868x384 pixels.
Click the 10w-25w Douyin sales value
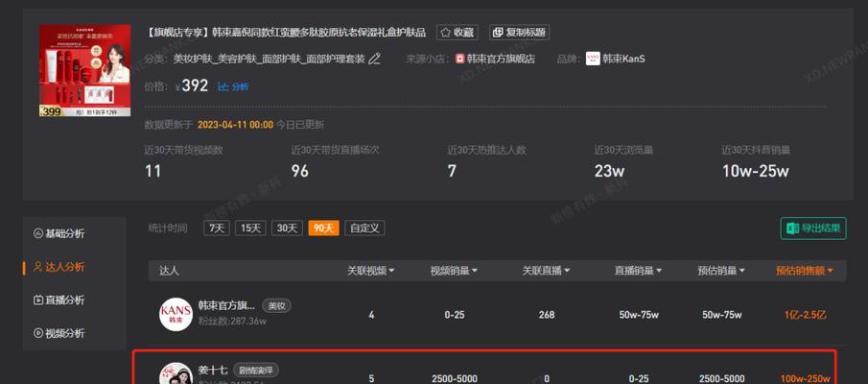(755, 171)
